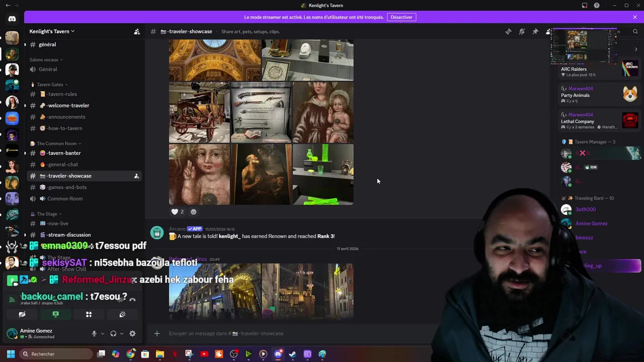
Task: Click the Windows Start button
Action: (x=11, y=354)
